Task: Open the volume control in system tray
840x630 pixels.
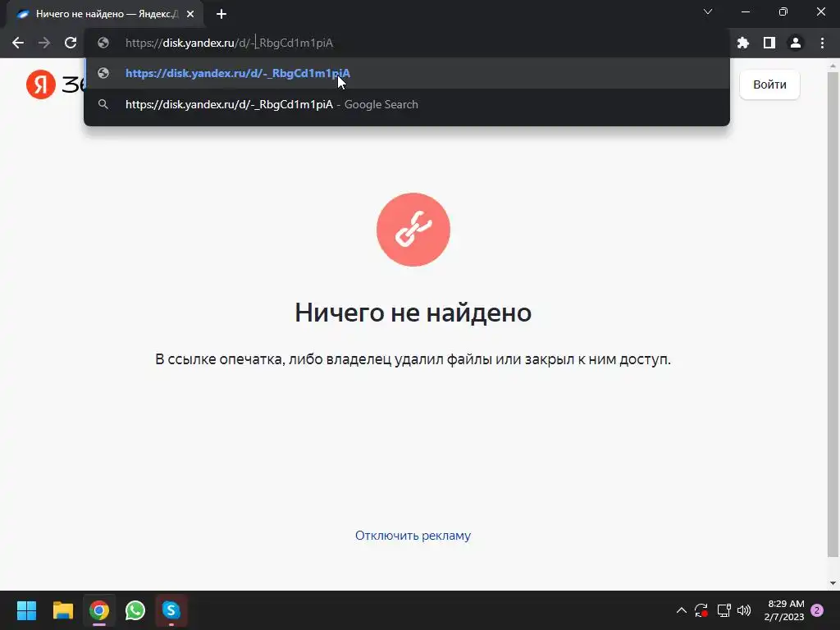Action: pos(744,610)
